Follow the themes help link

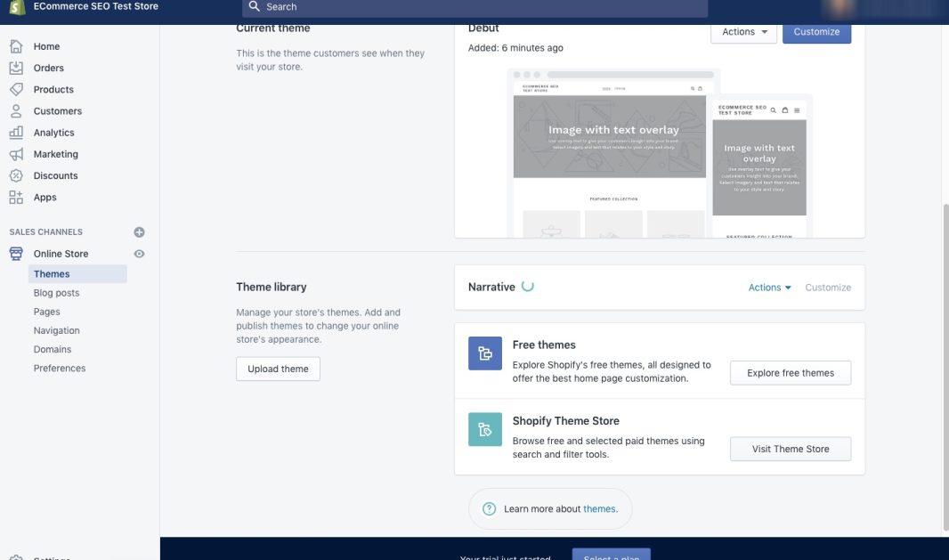point(599,509)
